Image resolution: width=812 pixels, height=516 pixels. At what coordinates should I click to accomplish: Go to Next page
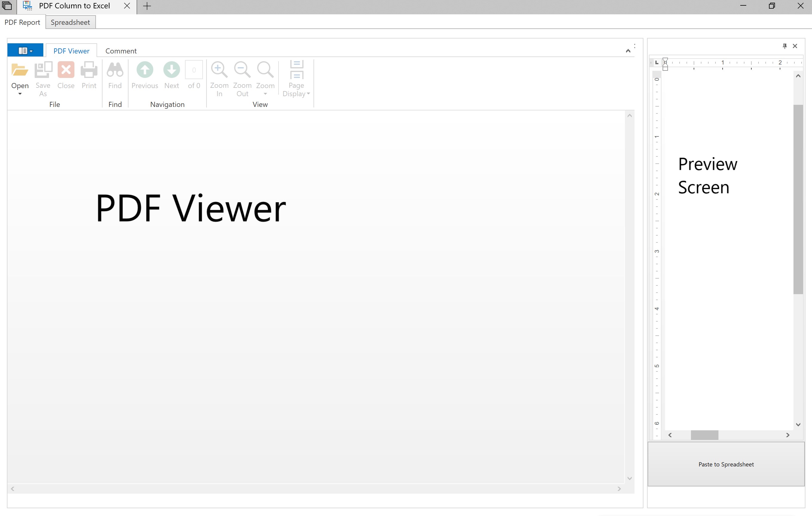point(171,70)
